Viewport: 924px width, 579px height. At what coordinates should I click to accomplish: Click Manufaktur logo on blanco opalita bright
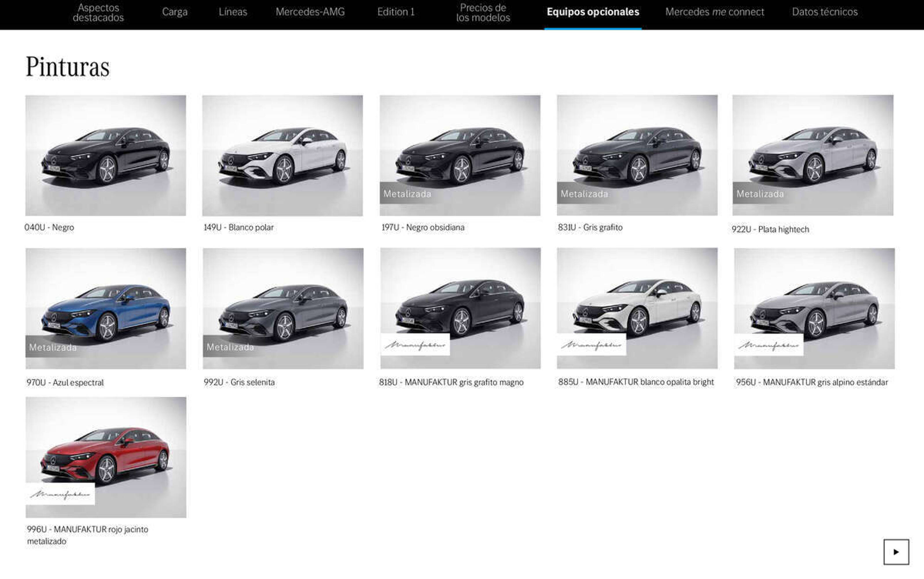point(592,345)
